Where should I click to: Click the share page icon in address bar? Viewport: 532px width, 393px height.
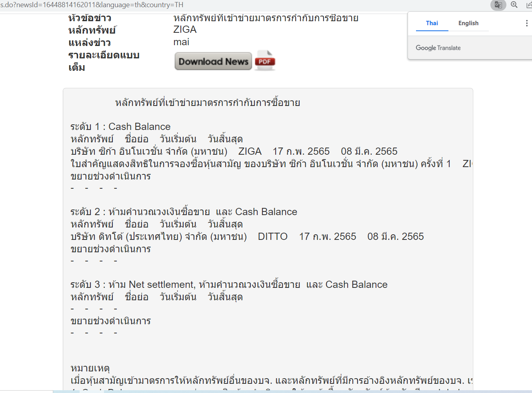[x=529, y=5]
